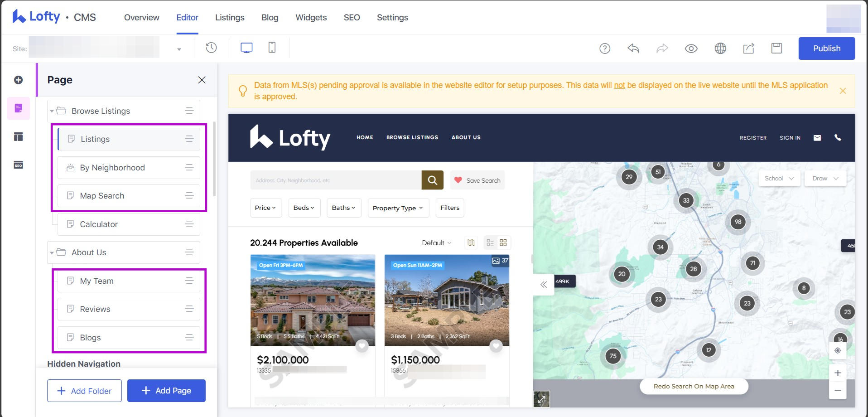
Task: Favorite the $2,100,000 listing heart
Action: click(x=362, y=346)
